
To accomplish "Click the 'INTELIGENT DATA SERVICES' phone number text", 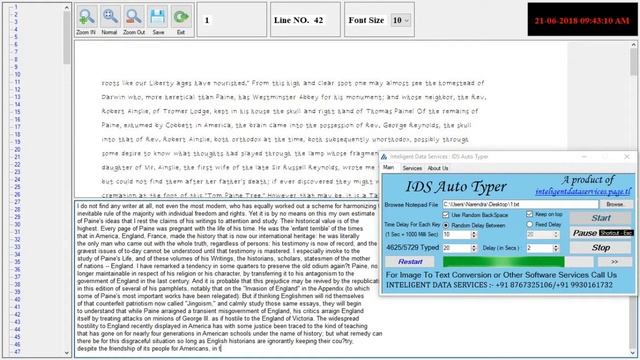I will point(499,285).
